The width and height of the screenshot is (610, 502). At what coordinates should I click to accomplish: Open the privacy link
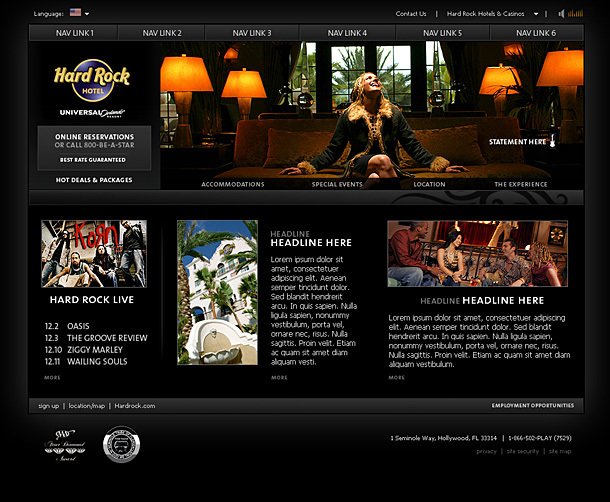[x=486, y=451]
